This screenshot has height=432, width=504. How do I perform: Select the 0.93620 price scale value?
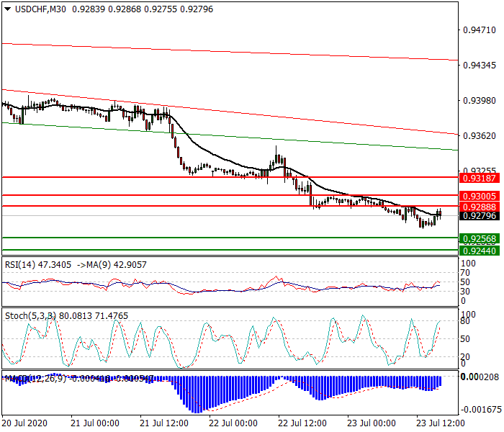click(x=480, y=136)
